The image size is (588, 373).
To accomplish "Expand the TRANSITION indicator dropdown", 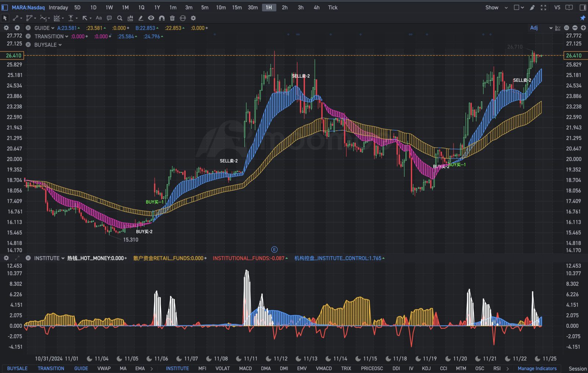I will [x=67, y=36].
